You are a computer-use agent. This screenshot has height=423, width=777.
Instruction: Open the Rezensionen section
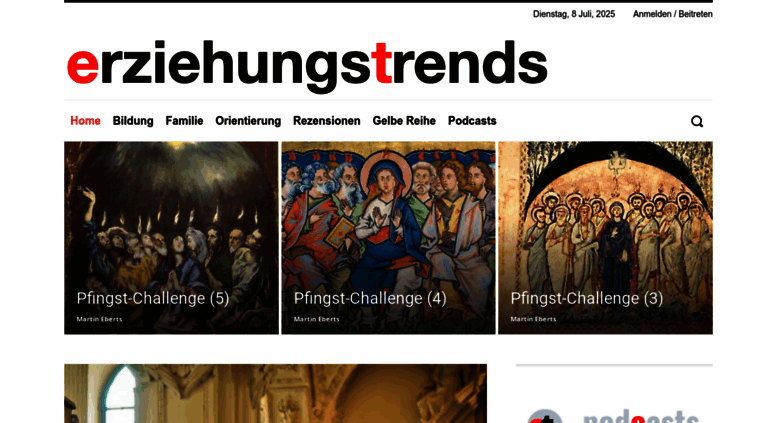[x=327, y=121]
